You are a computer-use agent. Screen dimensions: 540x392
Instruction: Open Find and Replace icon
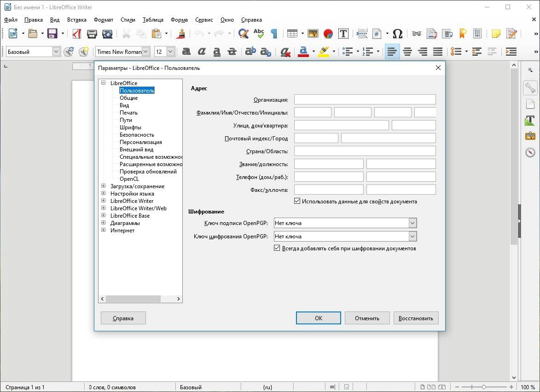pos(243,34)
